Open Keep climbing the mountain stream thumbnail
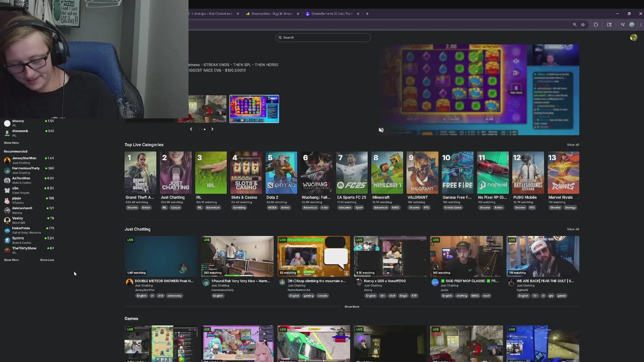The image size is (644, 362). click(314, 256)
